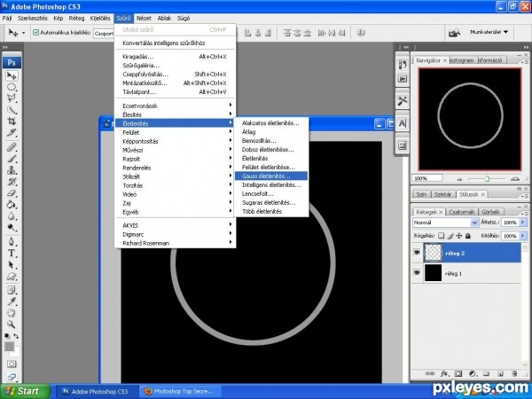Open the History panel icon
This screenshot has height=399, width=532.
pos(403,65)
